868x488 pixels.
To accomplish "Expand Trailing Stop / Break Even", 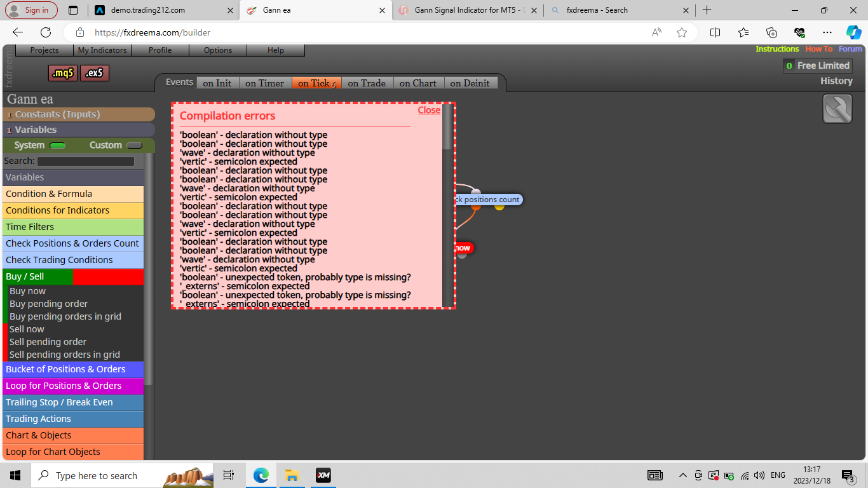I will click(73, 402).
